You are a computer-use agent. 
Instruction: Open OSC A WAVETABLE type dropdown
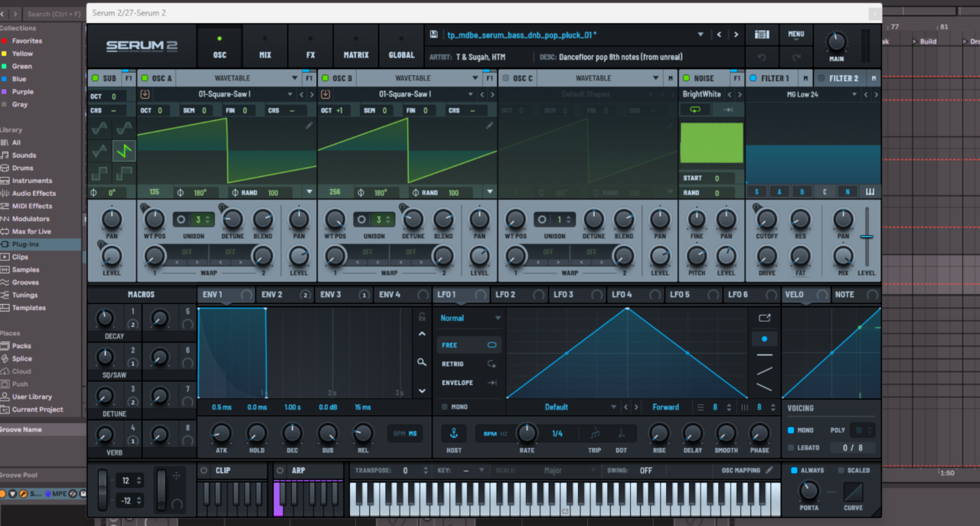coord(295,78)
